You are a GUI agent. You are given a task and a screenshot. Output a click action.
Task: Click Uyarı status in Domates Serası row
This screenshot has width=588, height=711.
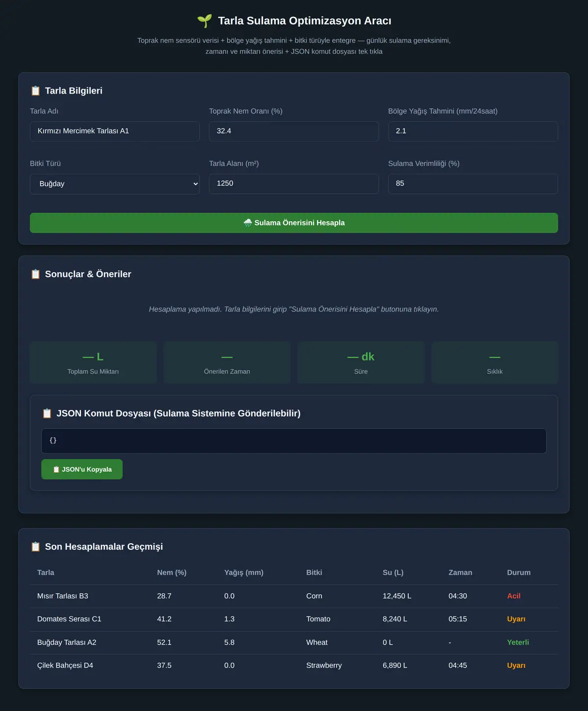516,619
